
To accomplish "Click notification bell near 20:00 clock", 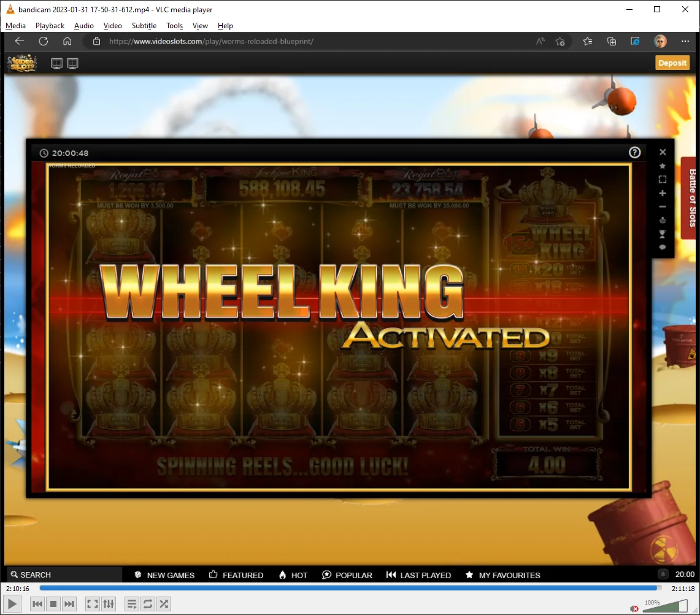I will [663, 574].
